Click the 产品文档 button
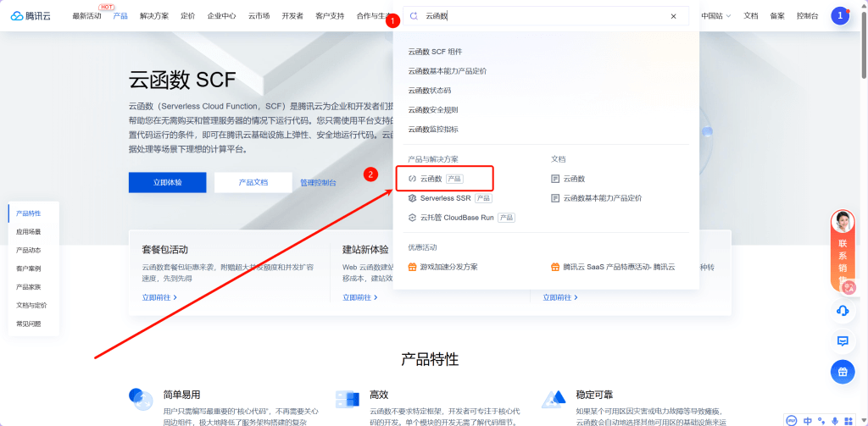The image size is (868, 426). (x=253, y=183)
